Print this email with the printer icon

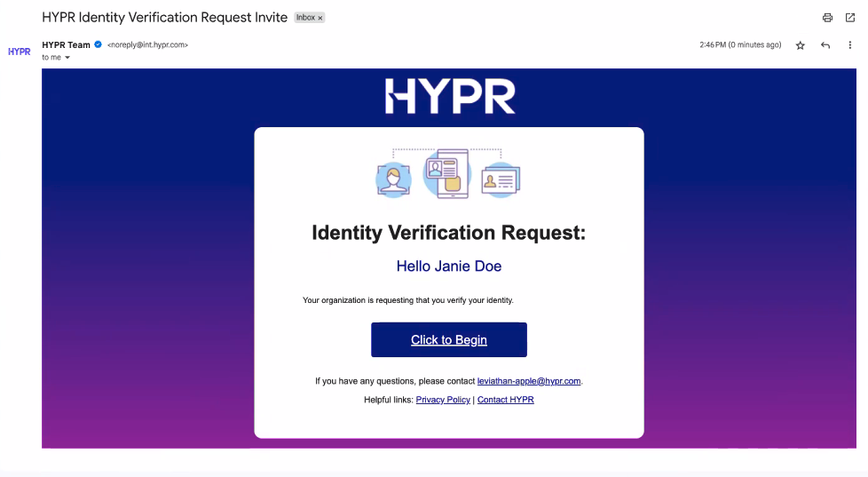827,18
